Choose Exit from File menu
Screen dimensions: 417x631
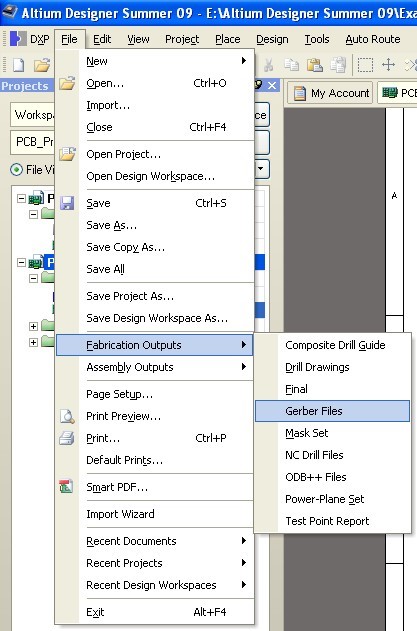click(155, 612)
